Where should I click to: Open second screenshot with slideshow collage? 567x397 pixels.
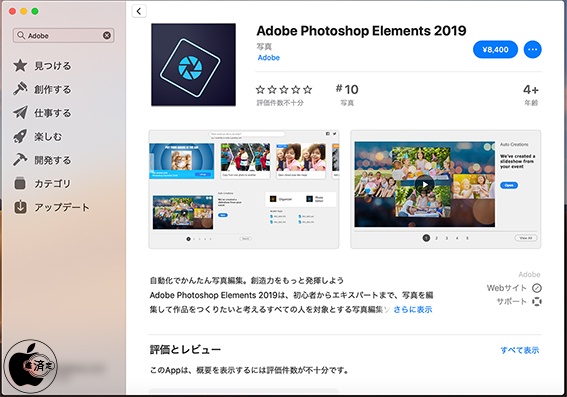(x=446, y=189)
